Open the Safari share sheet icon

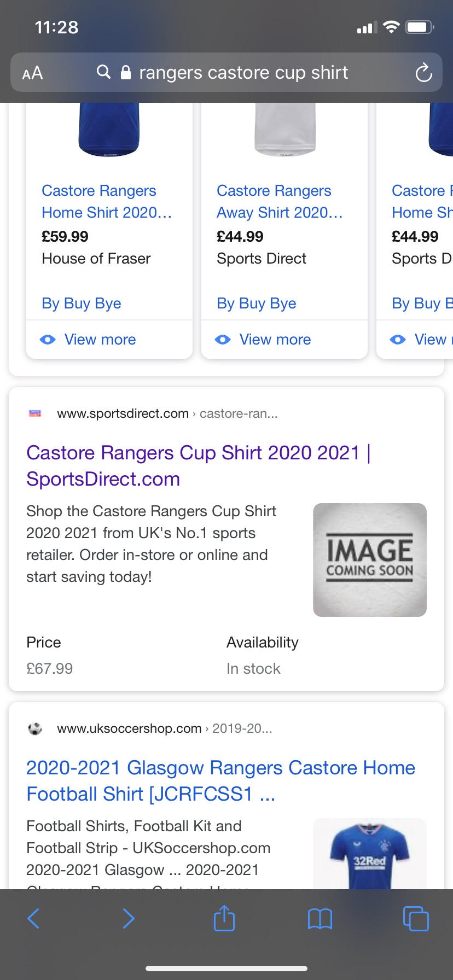coord(224,918)
